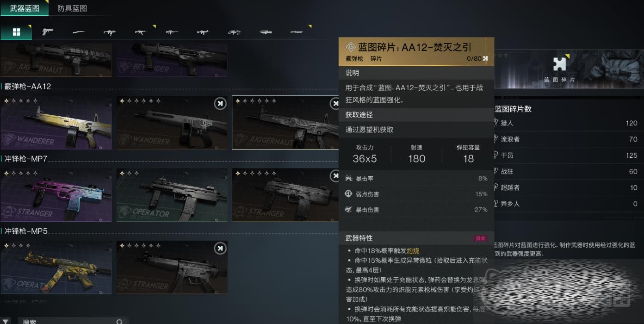Filter by the heavy launcher weapon icon
The height and width of the screenshot is (324, 644).
[266, 32]
